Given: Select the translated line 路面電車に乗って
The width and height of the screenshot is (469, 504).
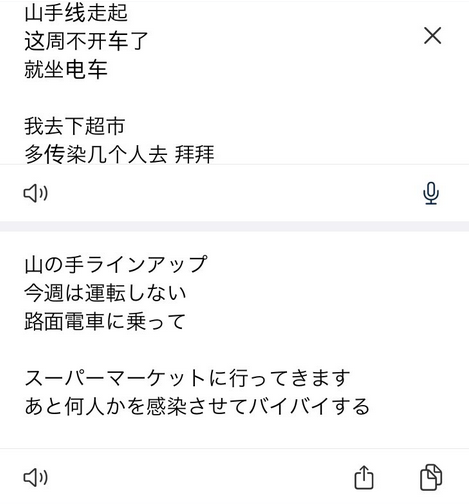Looking at the screenshot, I should coord(105,322).
